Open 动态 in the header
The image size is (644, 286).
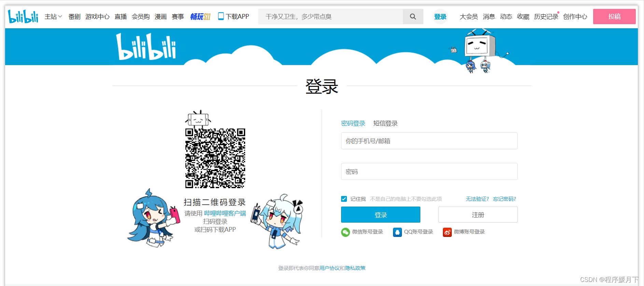[x=506, y=16]
